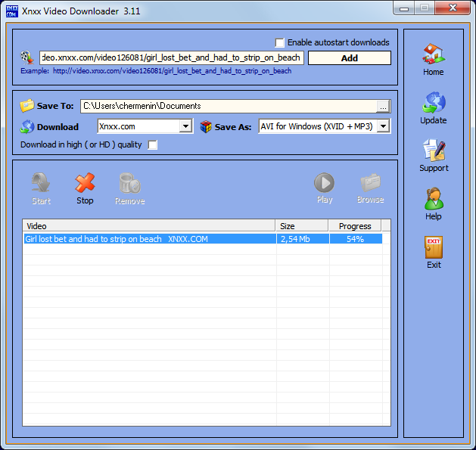The height and width of the screenshot is (450, 476).
Task: Click the Download globe icon
Action: 27,126
